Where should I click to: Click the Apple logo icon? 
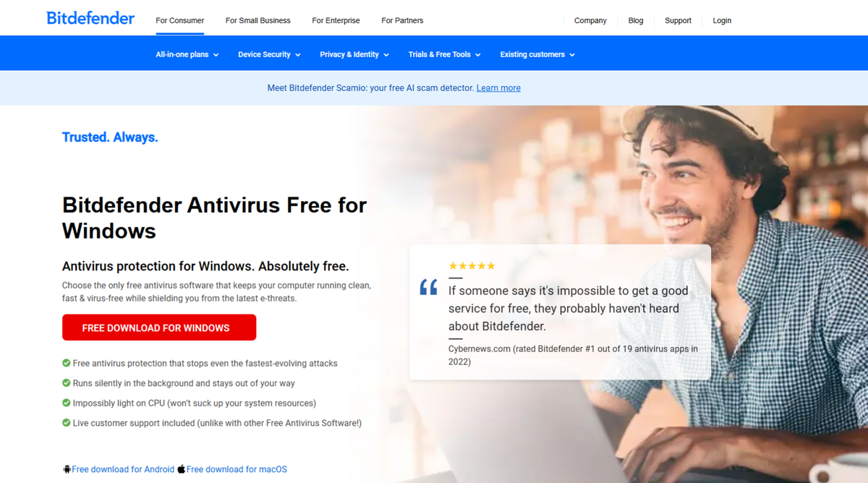tap(182, 469)
